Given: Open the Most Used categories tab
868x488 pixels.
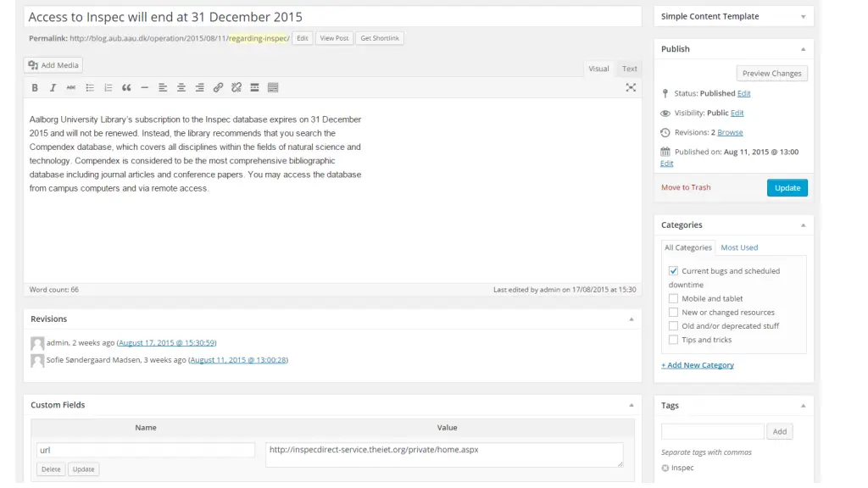Looking at the screenshot, I should coord(739,247).
